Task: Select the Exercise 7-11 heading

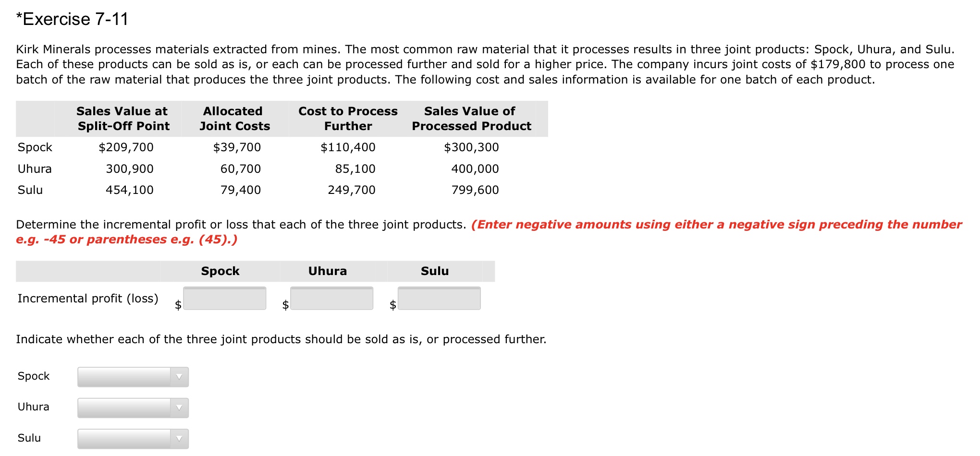Action: 72,19
